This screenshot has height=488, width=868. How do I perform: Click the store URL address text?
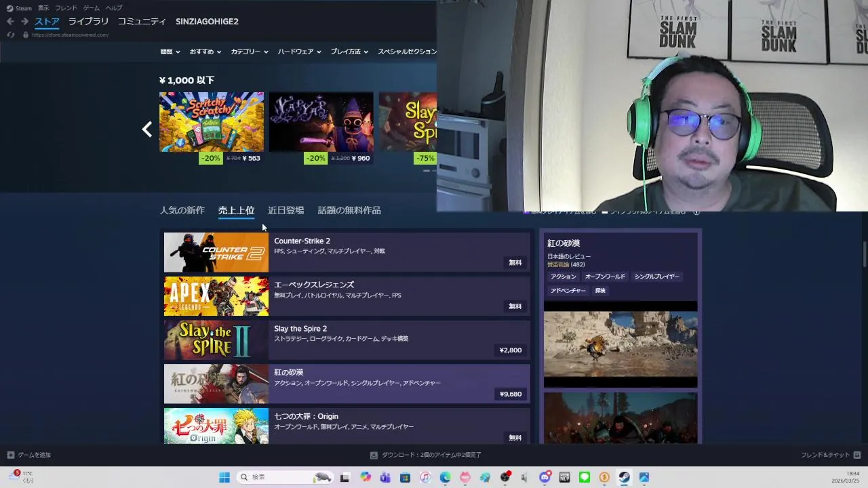point(71,35)
